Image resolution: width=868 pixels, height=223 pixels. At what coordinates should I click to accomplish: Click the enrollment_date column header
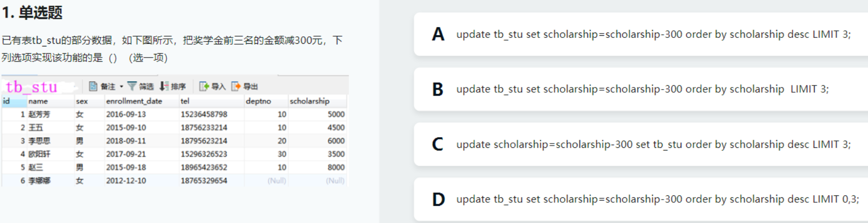(134, 101)
